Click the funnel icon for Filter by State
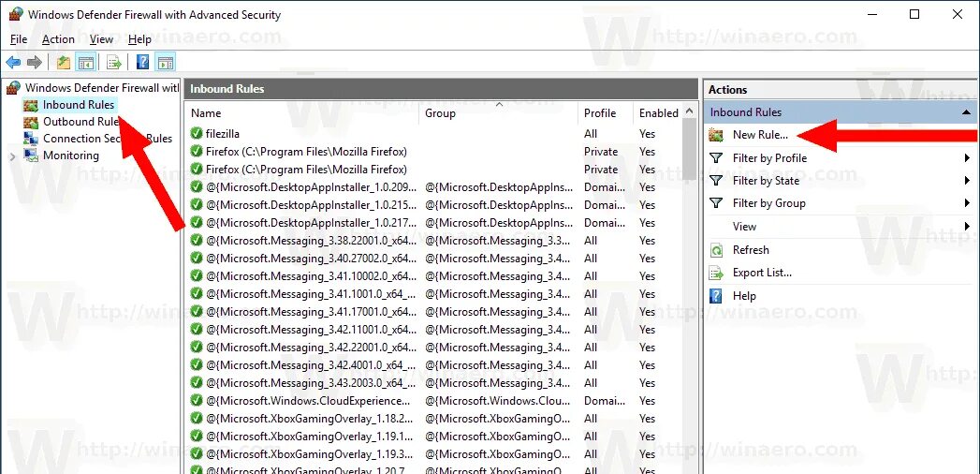 click(x=717, y=181)
